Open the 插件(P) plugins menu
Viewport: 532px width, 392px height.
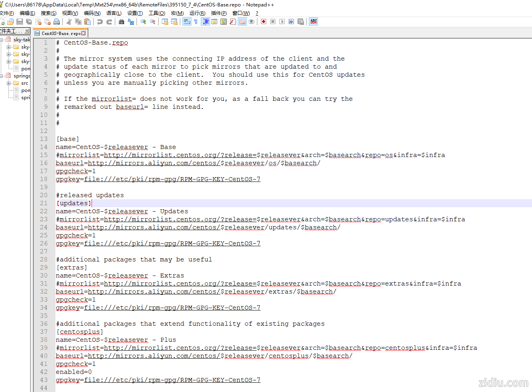[x=219, y=13]
